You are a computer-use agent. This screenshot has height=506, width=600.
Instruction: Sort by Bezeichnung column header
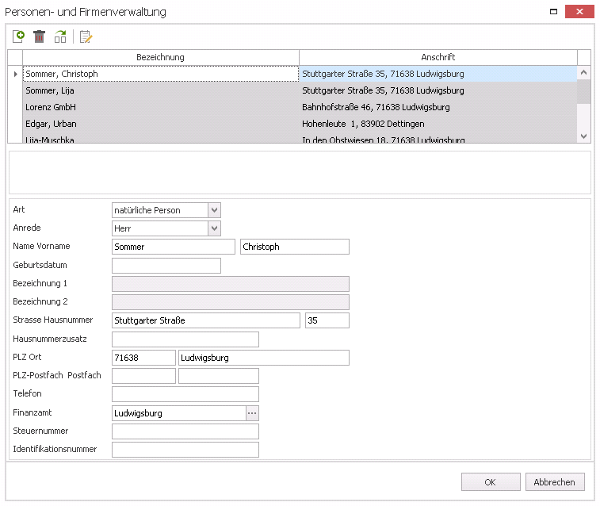click(x=161, y=57)
